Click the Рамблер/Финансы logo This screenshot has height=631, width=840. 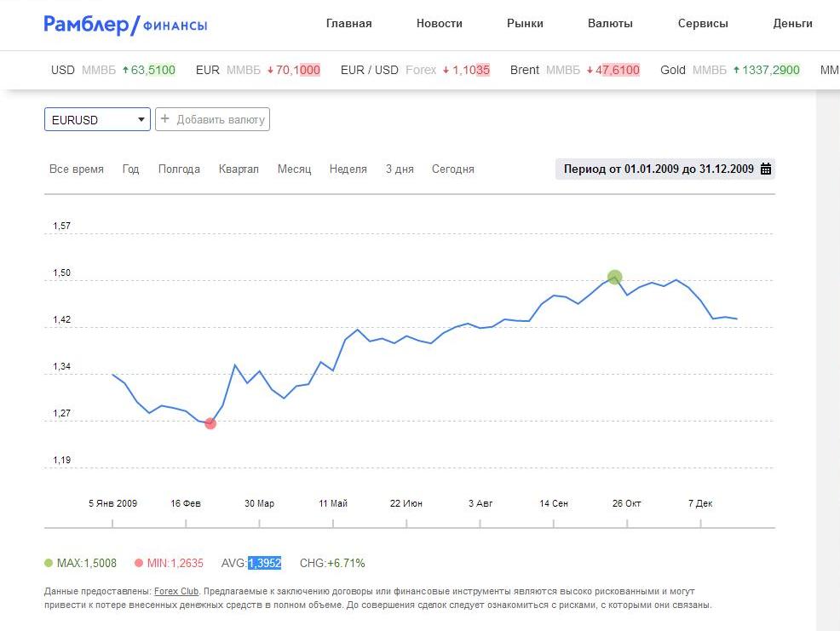(125, 25)
